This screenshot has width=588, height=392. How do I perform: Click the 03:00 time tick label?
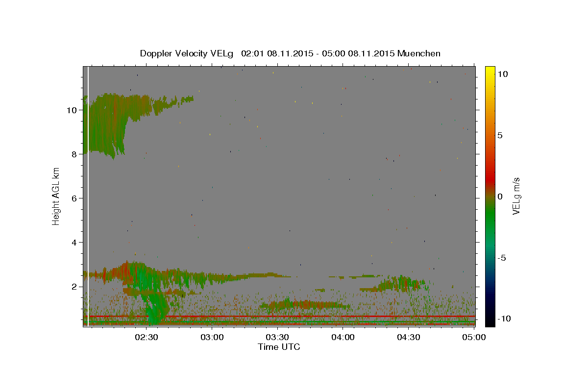coord(212,337)
